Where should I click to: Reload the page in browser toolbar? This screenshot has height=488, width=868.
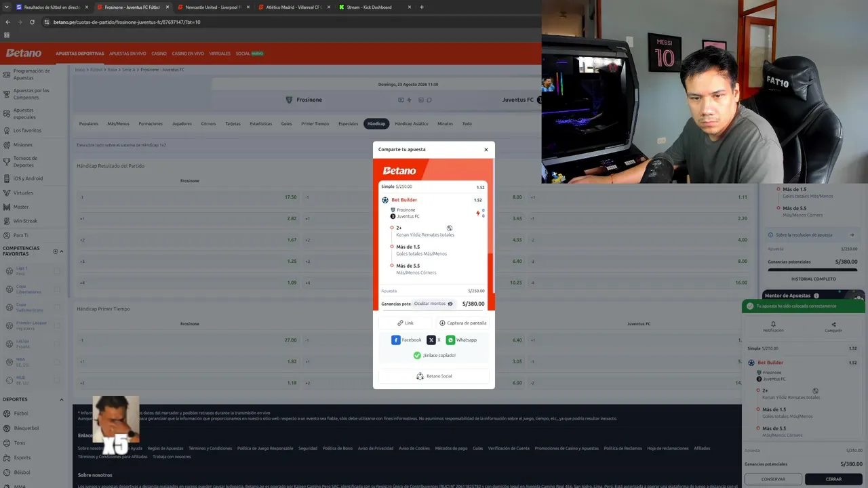(32, 22)
